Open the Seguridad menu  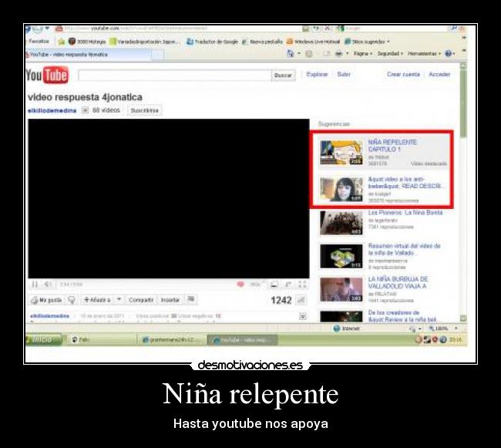coord(390,54)
